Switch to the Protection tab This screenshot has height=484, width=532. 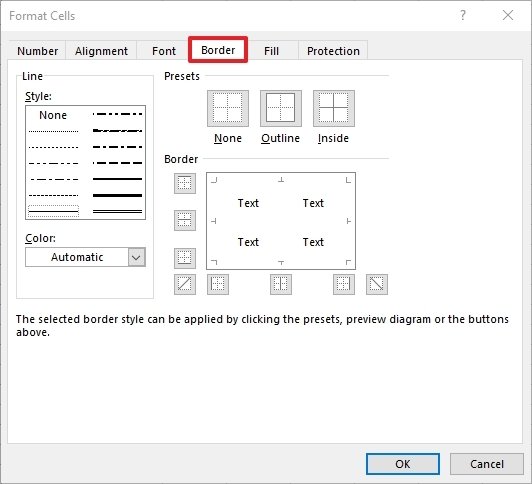pos(333,51)
